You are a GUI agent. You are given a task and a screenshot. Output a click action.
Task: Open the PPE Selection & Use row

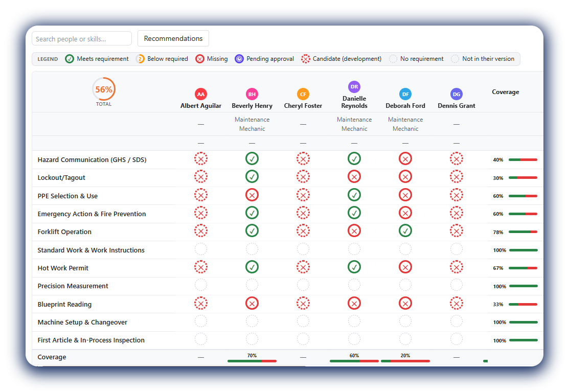click(x=67, y=196)
